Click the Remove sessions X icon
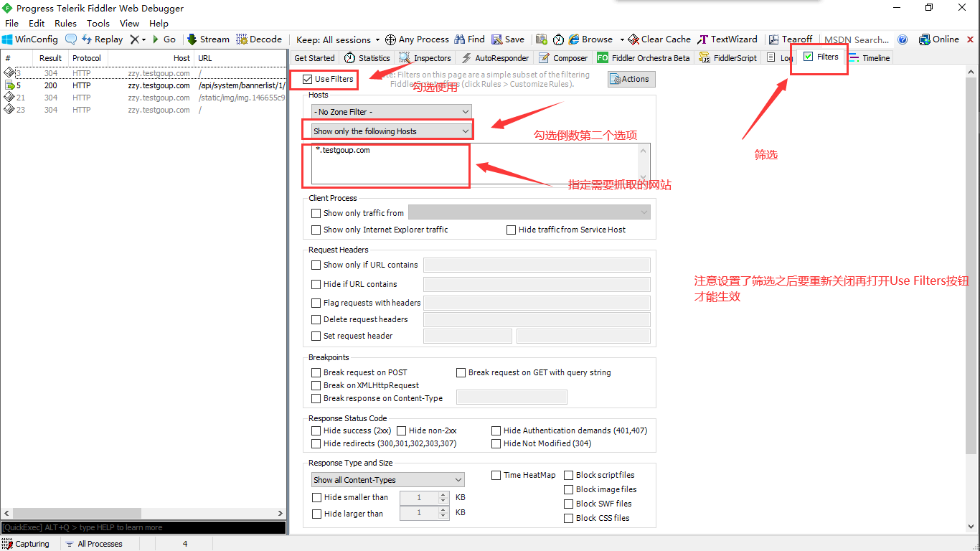Image resolution: width=980 pixels, height=551 pixels. tap(134, 39)
